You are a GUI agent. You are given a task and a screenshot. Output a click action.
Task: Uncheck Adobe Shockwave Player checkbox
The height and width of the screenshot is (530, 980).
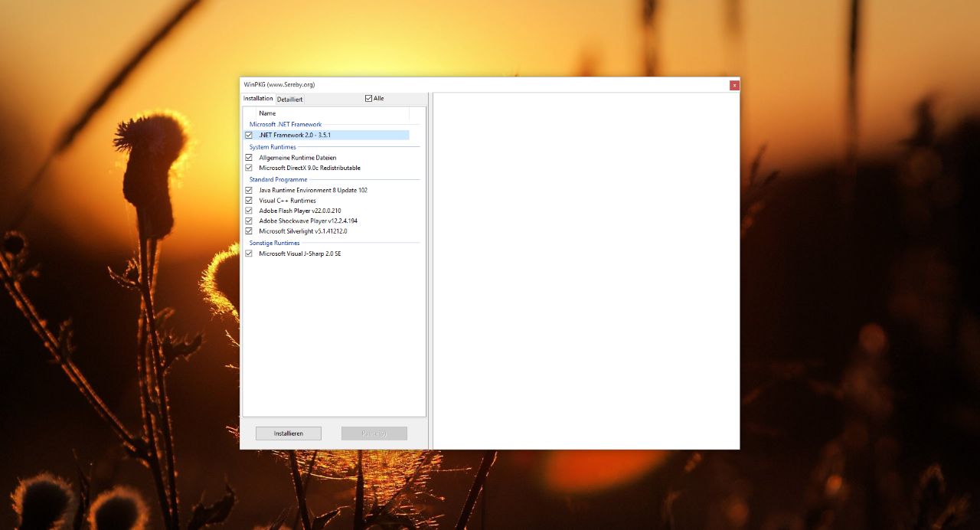pyautogui.click(x=249, y=221)
